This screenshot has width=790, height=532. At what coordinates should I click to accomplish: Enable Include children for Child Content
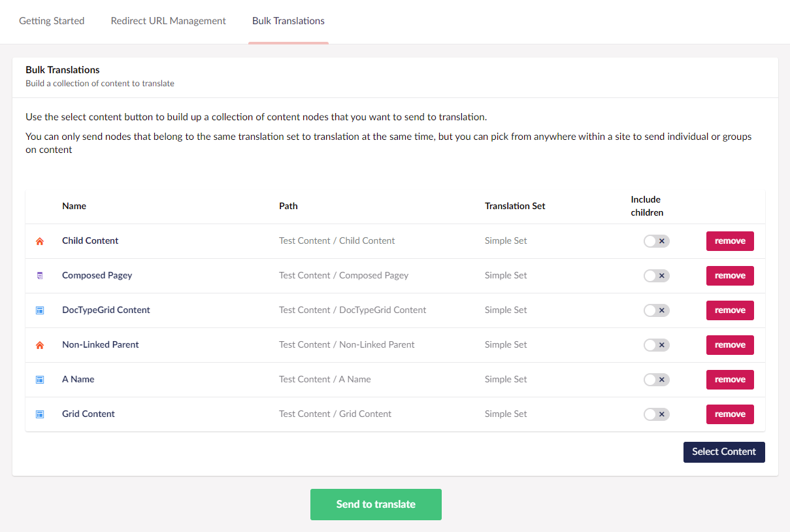(656, 241)
